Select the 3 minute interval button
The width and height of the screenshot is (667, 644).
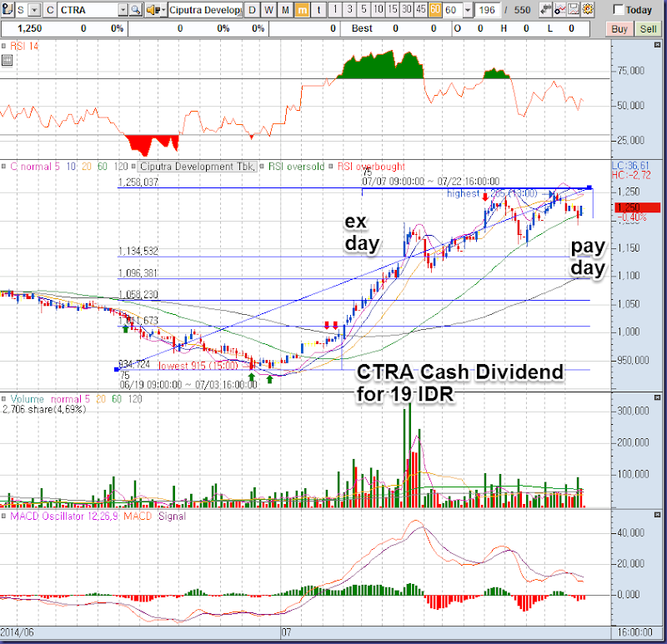tap(349, 9)
